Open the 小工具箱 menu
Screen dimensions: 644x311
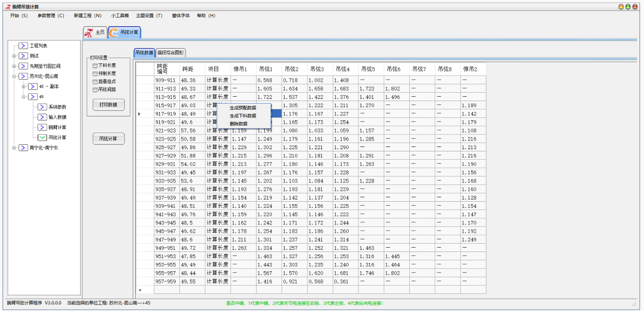click(120, 16)
